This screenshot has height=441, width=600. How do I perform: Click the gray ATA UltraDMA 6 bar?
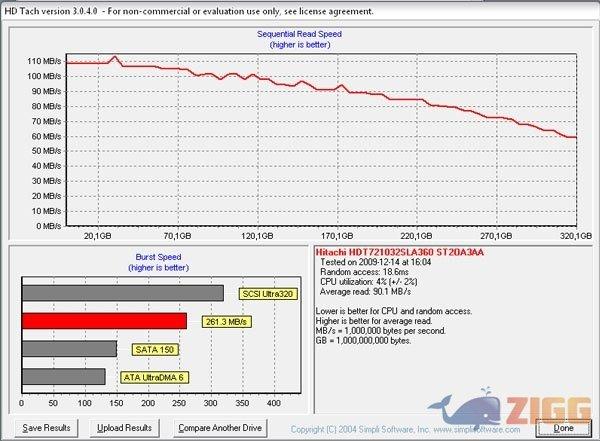pos(64,376)
